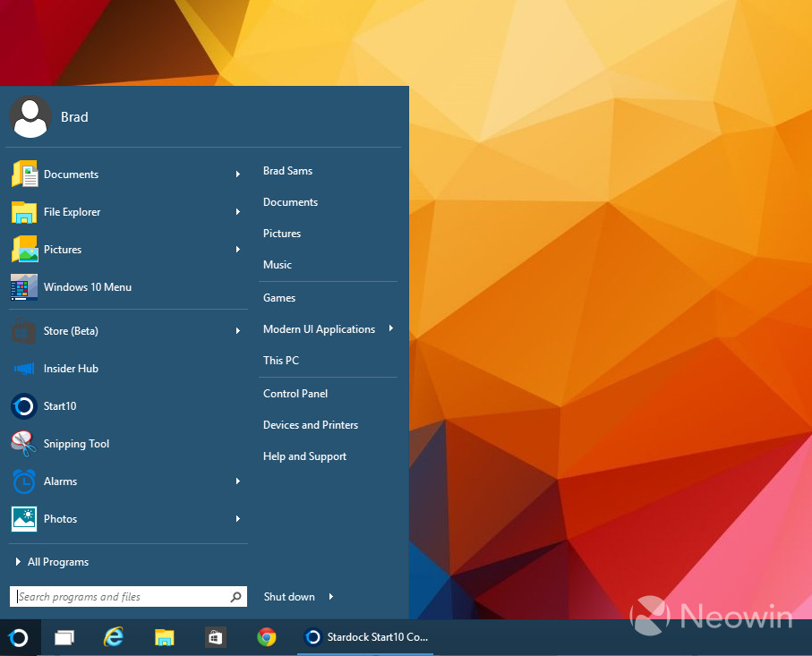The height and width of the screenshot is (656, 812).
Task: Expand the Documents submenu arrow
Action: coord(238,174)
